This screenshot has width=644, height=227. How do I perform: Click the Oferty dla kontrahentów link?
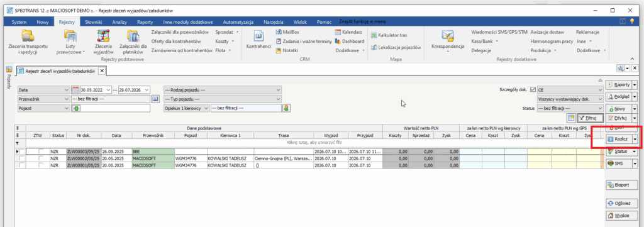point(176,41)
